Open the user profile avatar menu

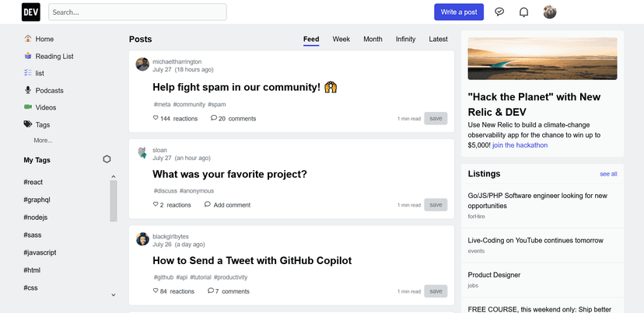point(550,12)
